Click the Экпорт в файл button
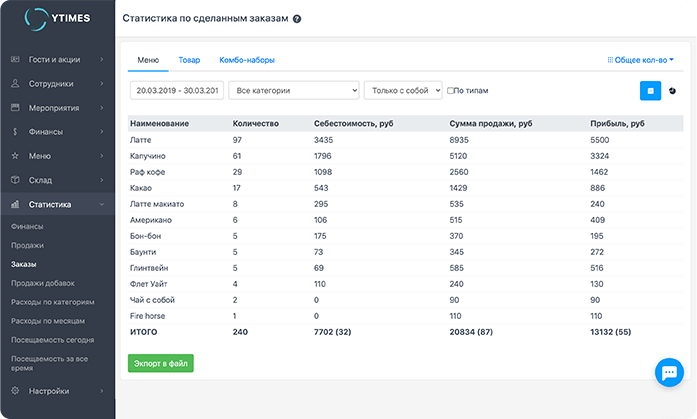The width and height of the screenshot is (697, 419). [x=160, y=363]
